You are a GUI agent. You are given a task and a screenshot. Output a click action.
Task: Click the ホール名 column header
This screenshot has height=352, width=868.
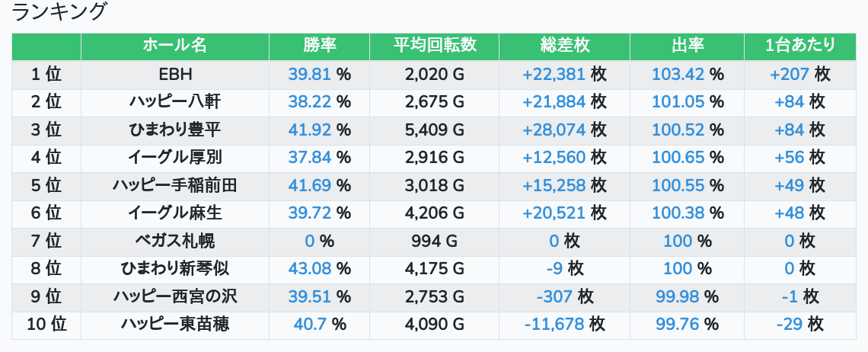174,46
